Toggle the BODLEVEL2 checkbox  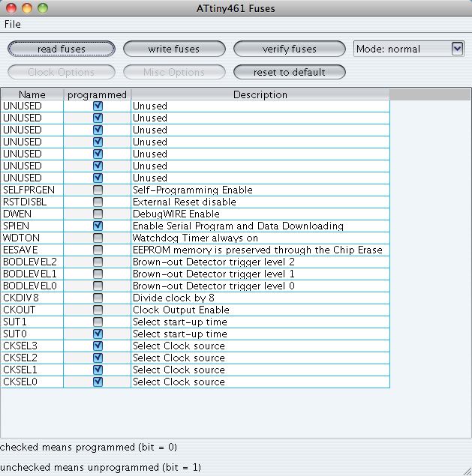pyautogui.click(x=98, y=262)
